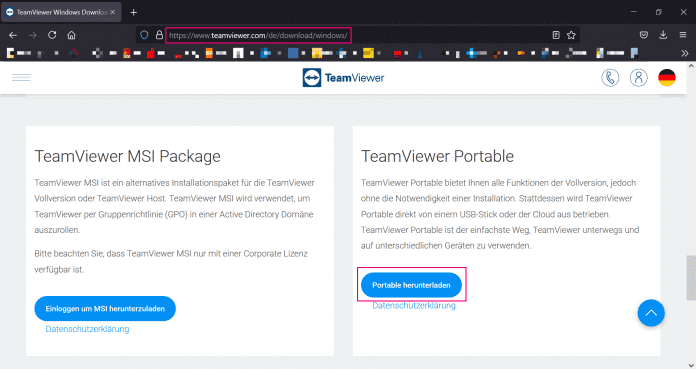Open Datenschutzerklärung link under Portable
The image size is (696, 369).
tap(414, 306)
